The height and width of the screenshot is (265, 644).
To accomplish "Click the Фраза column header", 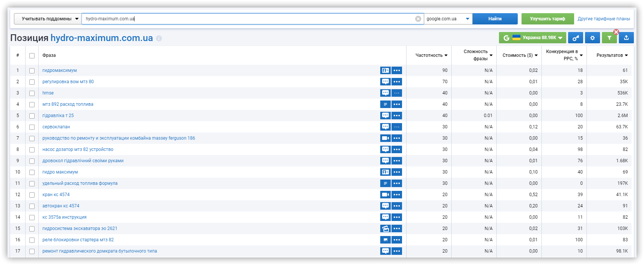I will tap(49, 55).
